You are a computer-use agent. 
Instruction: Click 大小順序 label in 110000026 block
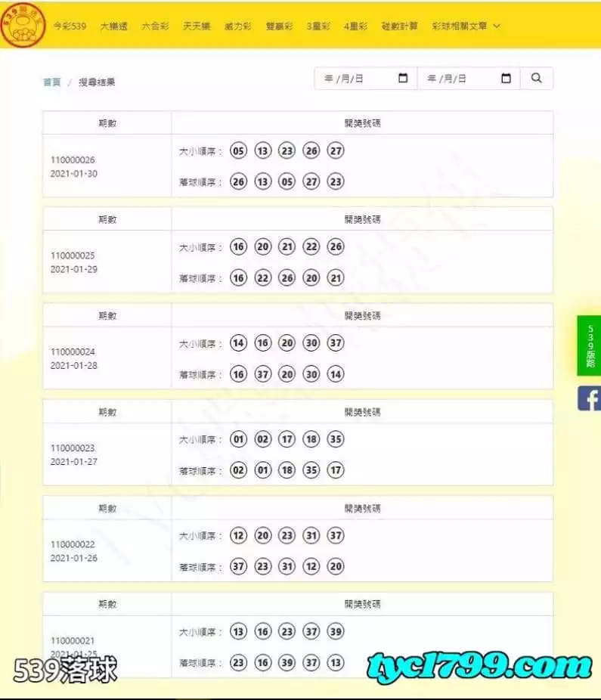[x=200, y=151]
